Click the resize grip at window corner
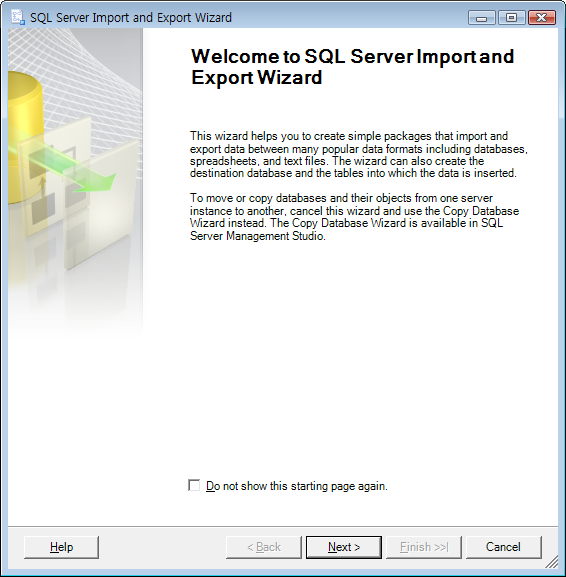This screenshot has width=566, height=577. (x=552, y=562)
